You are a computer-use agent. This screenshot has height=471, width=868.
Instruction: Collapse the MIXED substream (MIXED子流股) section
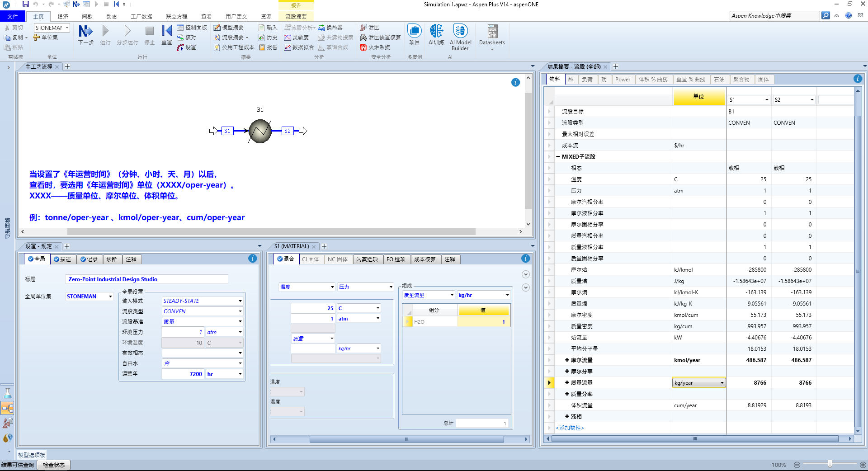(558, 157)
